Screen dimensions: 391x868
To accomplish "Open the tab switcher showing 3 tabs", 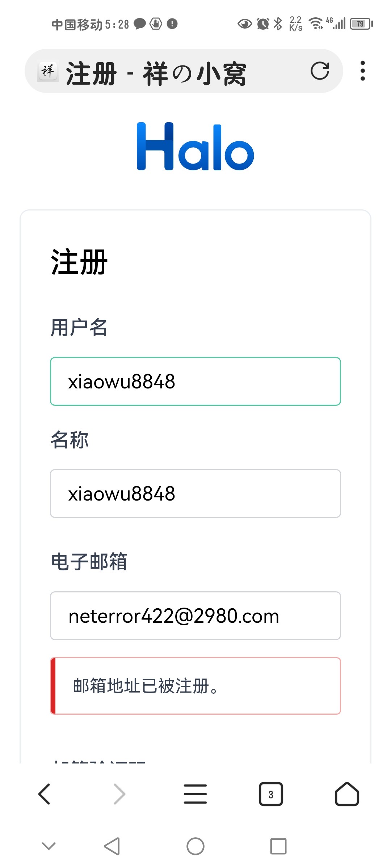I will [271, 794].
